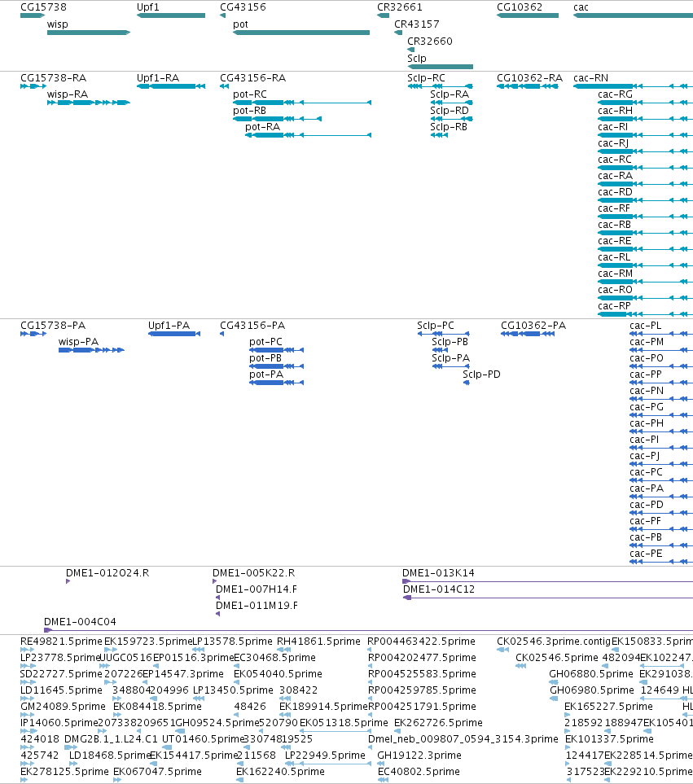Click the CG10362 gene label
693x784 pixels.
tap(520, 7)
